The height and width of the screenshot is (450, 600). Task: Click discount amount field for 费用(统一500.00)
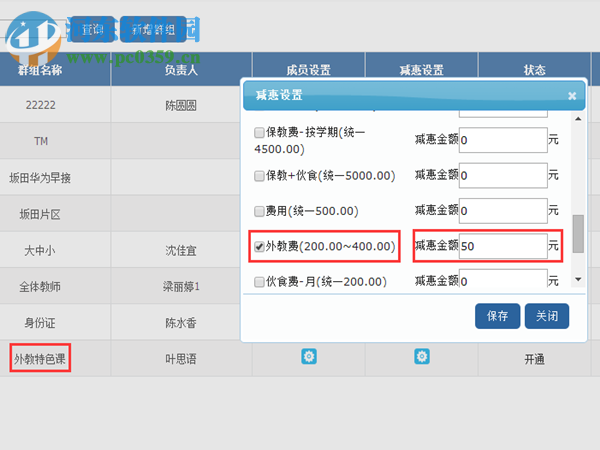pos(503,211)
